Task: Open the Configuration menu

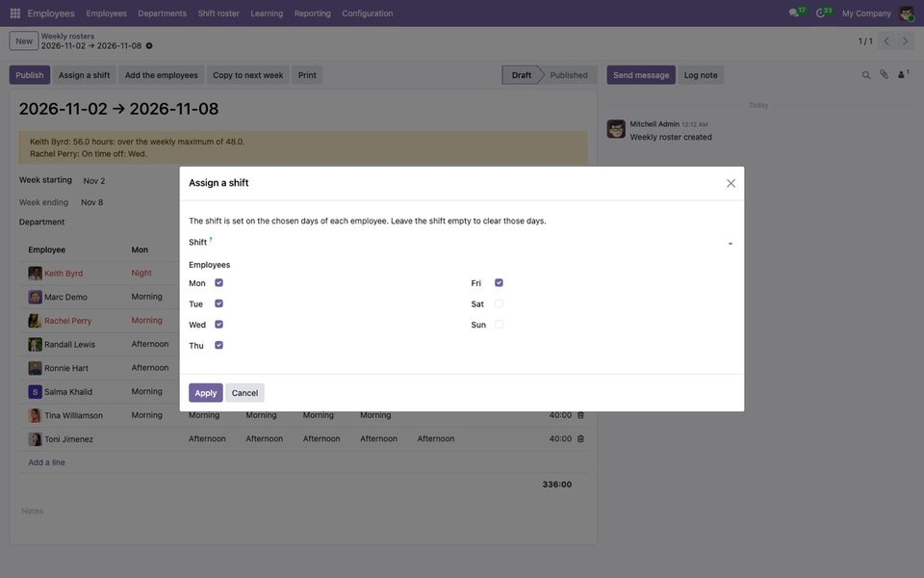Action: pyautogui.click(x=367, y=13)
